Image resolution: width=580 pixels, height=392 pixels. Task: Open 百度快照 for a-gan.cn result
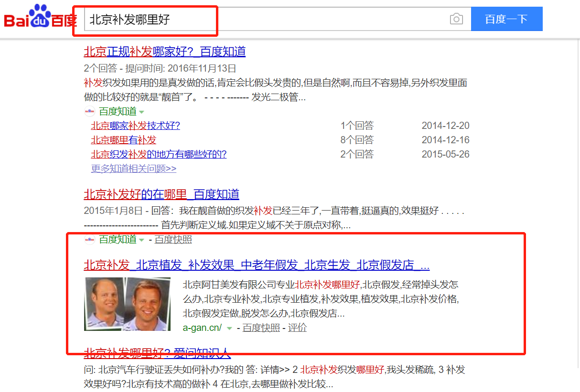(261, 328)
